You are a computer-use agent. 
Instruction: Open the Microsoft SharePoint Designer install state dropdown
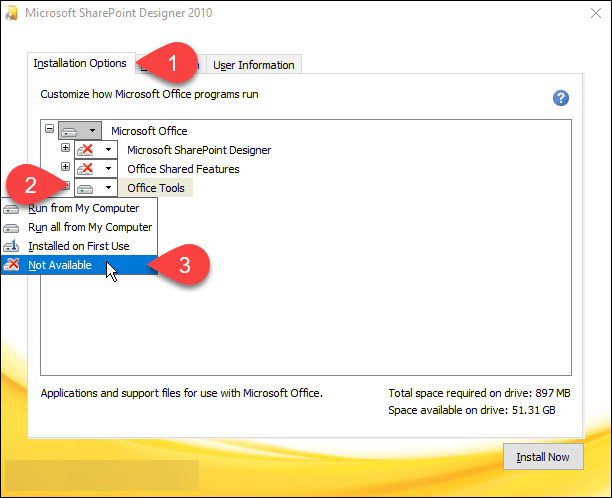coord(96,149)
